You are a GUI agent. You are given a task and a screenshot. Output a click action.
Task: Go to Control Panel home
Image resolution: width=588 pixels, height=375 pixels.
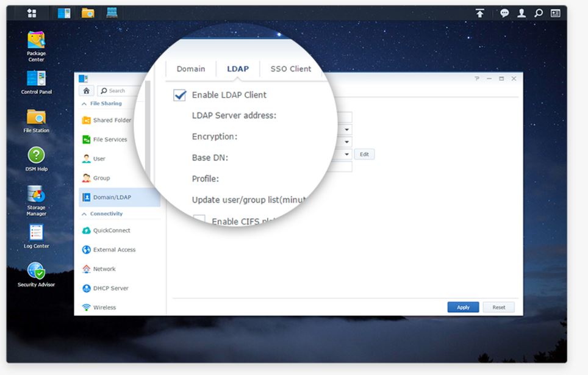[86, 91]
